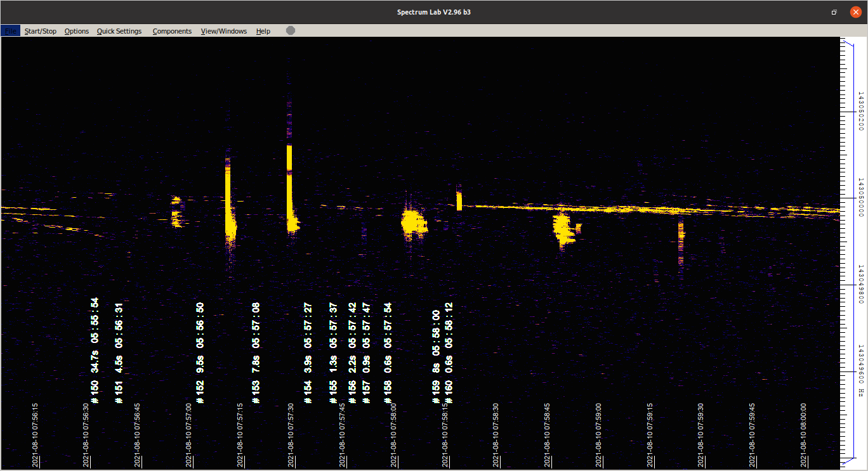
Task: Click event label #152 9.5s 05:56:50
Action: tap(200, 352)
